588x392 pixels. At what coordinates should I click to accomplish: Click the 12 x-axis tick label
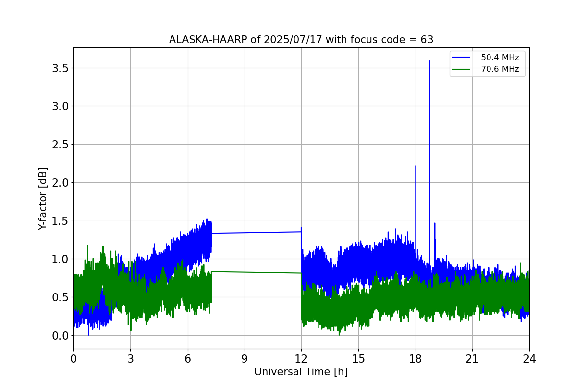coord(301,359)
